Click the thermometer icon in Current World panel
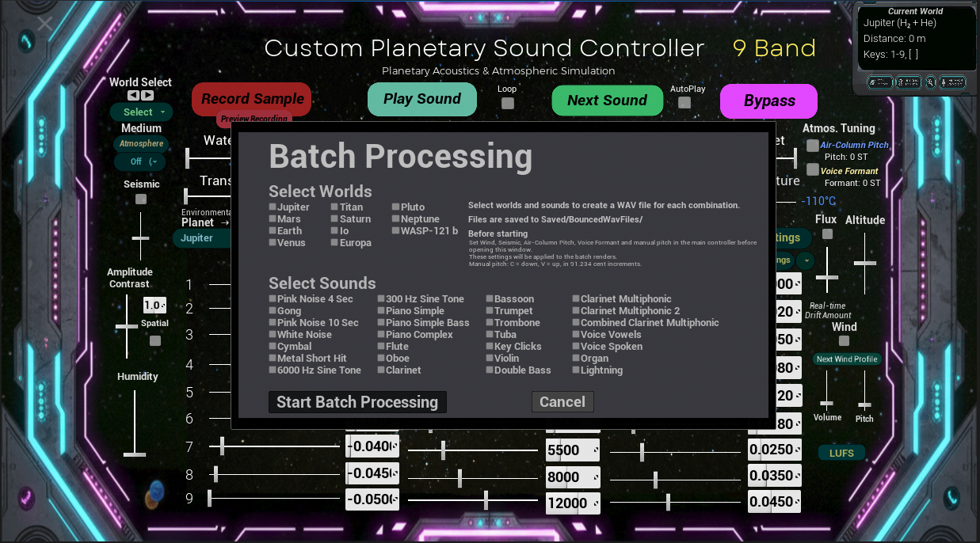Screen dimensions: 980x543 (952, 82)
